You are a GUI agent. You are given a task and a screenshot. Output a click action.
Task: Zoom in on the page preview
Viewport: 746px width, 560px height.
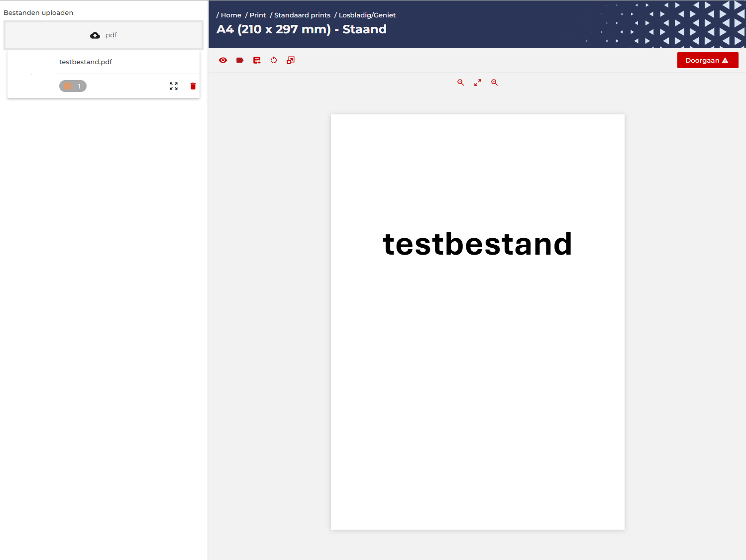pyautogui.click(x=495, y=83)
